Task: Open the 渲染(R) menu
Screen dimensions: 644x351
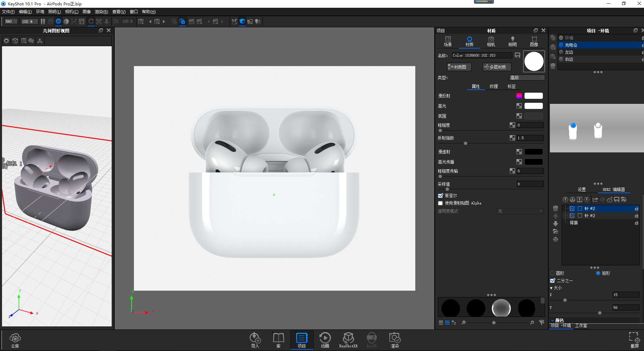Action: [101, 12]
